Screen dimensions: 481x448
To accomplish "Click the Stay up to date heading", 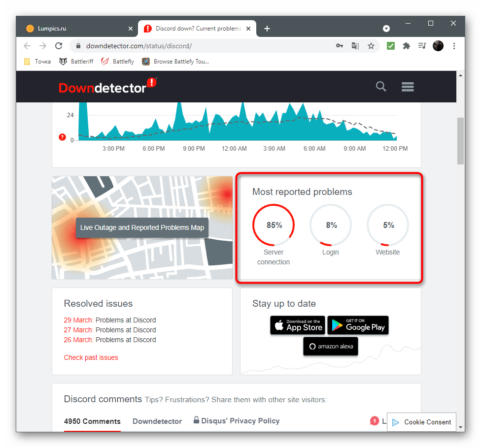I will (284, 304).
